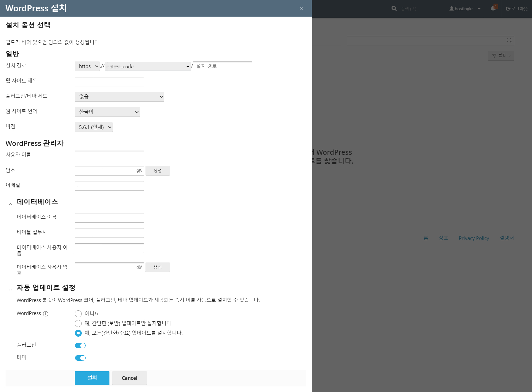Viewport: 532px width, 392px height.
Task: Click the 사용자 이름 input field
Action: tap(109, 155)
